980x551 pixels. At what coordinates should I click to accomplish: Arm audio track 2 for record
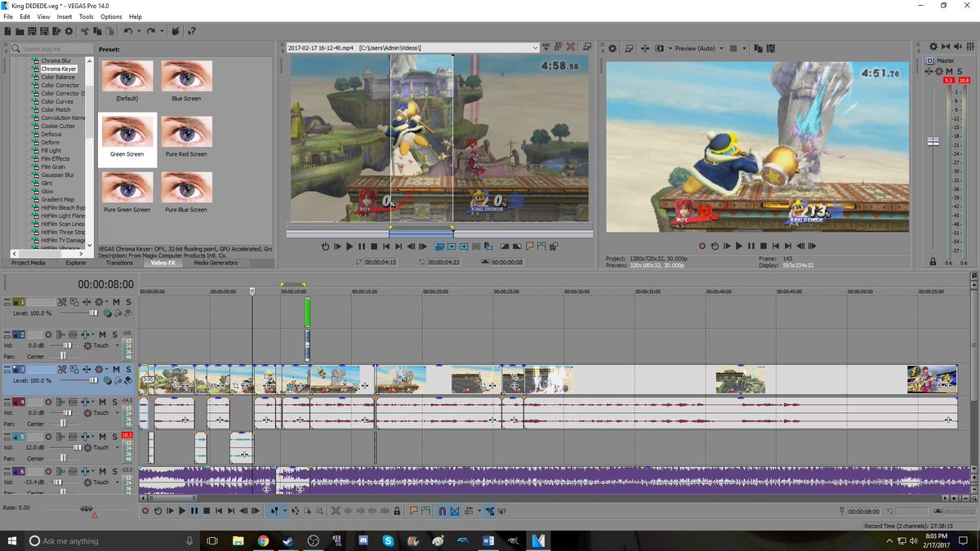click(47, 335)
